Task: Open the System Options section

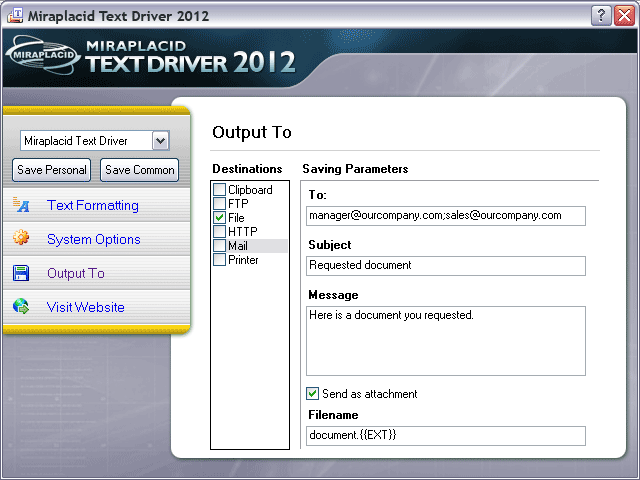Action: [x=93, y=239]
